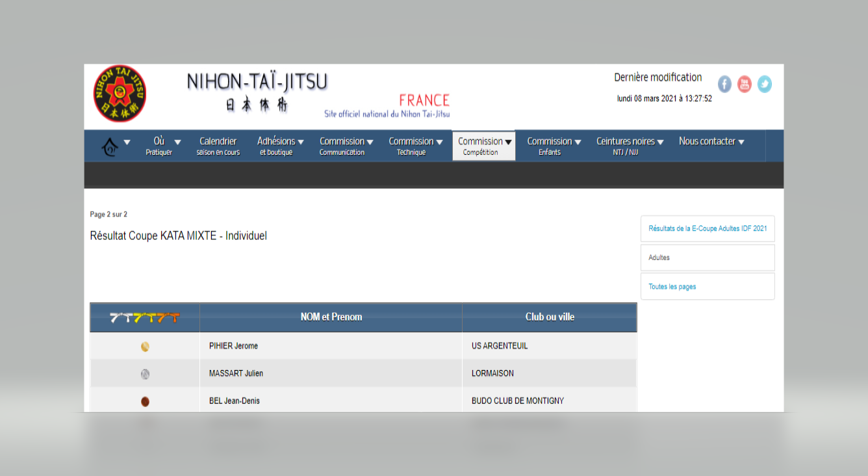
Task: Open the Calendrier saison en cours menu item
Action: pos(218,146)
